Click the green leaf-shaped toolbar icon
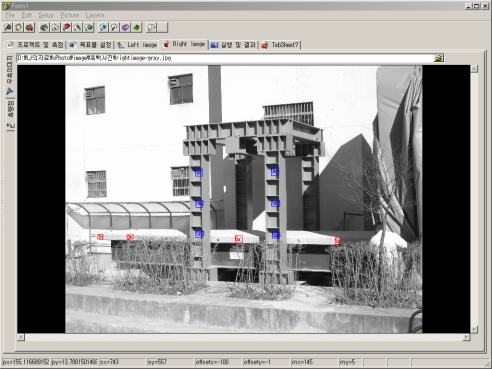 137,27
